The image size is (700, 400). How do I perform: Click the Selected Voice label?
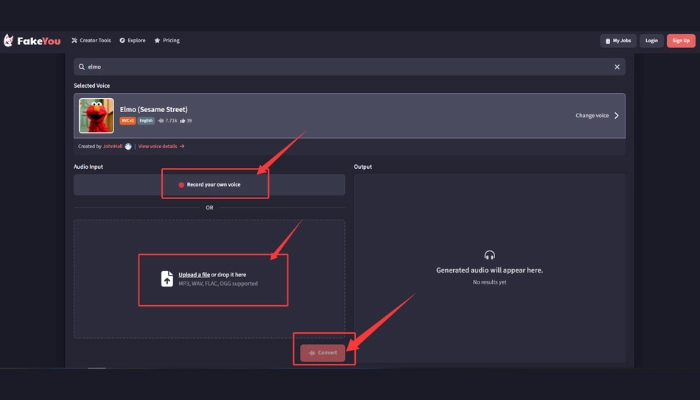tap(92, 86)
